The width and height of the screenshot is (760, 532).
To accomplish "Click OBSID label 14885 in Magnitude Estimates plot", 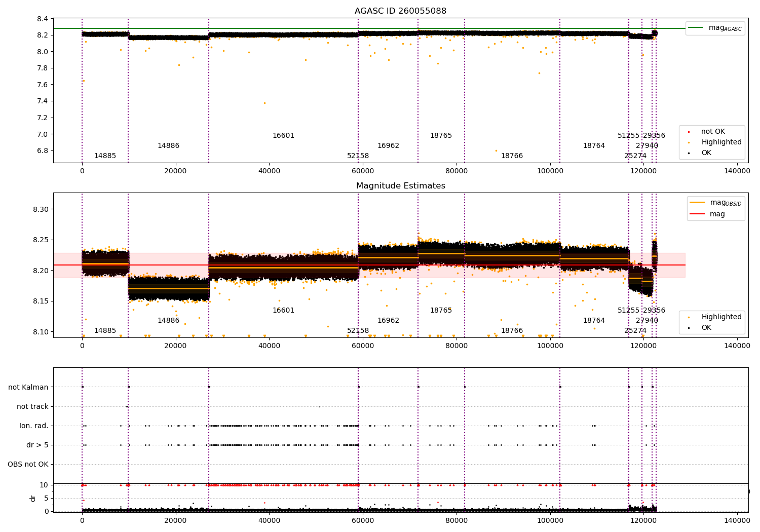I will pyautogui.click(x=105, y=331).
